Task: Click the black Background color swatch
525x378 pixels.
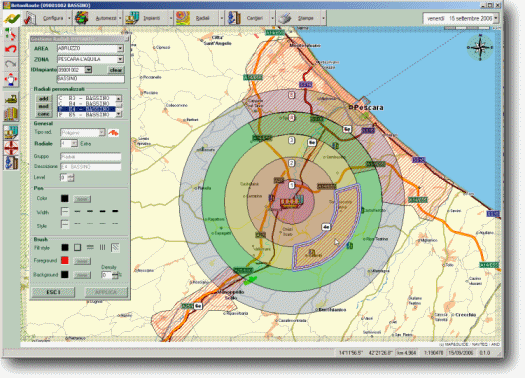Action: [x=65, y=275]
